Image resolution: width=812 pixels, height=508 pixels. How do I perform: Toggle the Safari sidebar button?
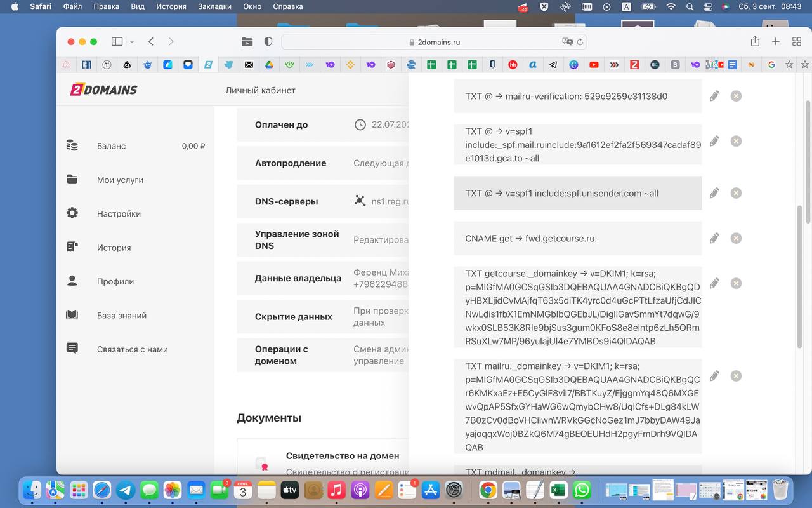117,41
